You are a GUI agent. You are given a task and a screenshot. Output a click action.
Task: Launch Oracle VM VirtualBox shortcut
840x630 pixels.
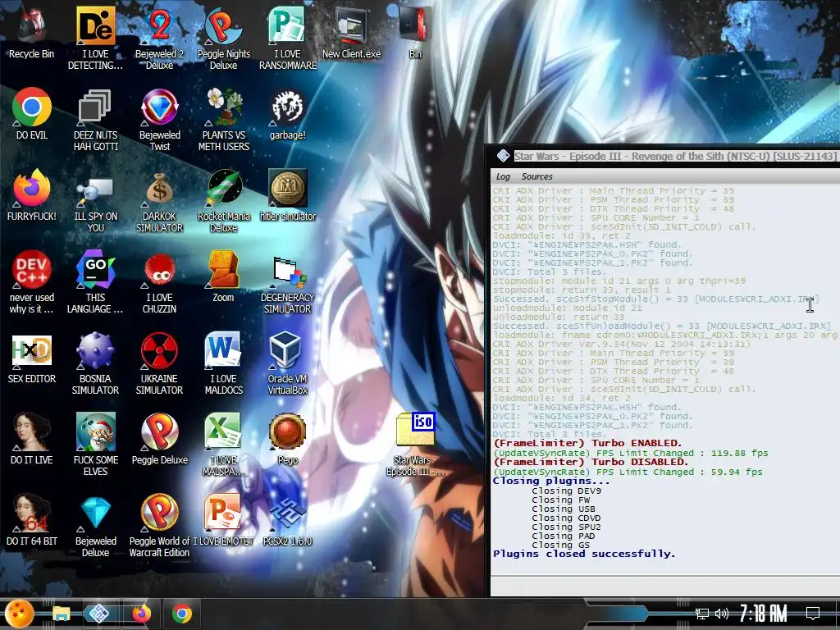(x=288, y=363)
